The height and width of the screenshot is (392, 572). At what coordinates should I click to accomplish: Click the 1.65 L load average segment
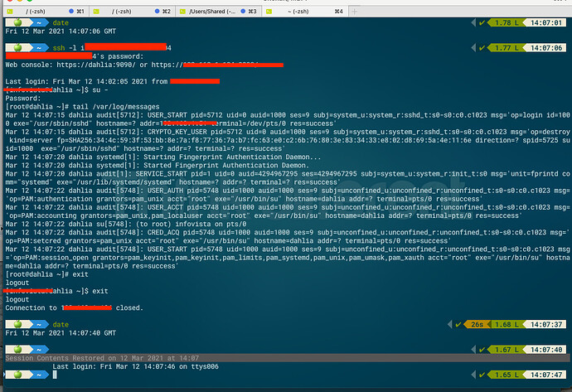tap(505, 375)
